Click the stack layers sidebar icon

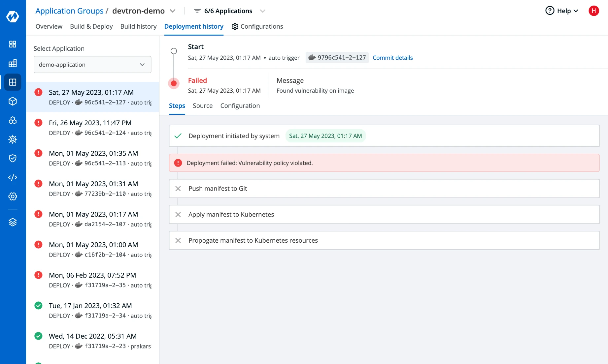point(13,222)
